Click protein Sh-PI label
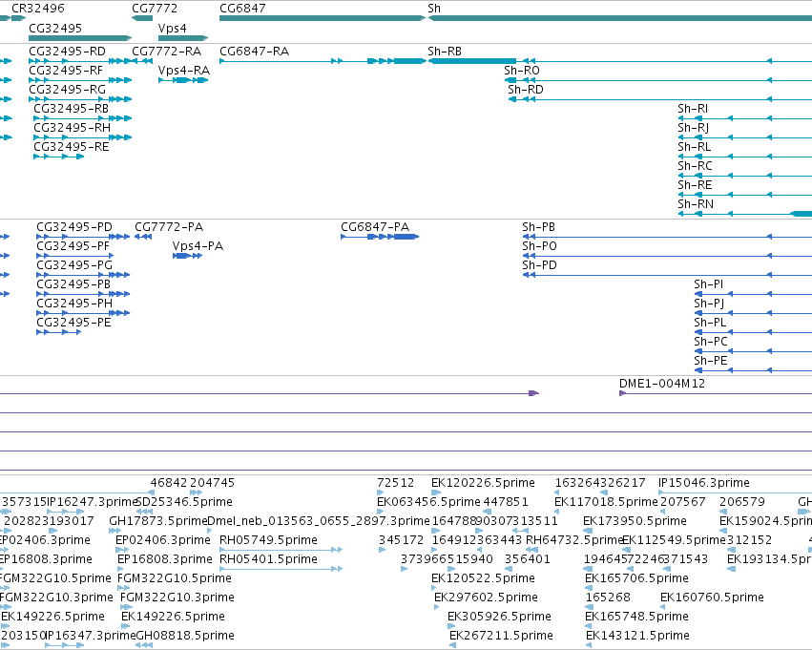The height and width of the screenshot is (650, 812). [x=708, y=284]
